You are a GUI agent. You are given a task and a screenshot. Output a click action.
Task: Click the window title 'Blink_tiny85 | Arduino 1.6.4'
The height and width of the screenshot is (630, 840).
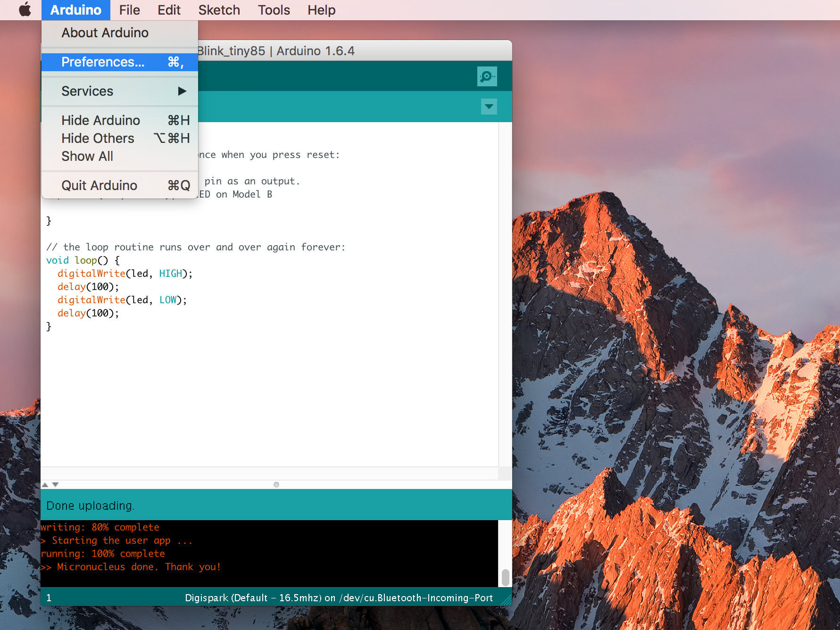point(275,51)
